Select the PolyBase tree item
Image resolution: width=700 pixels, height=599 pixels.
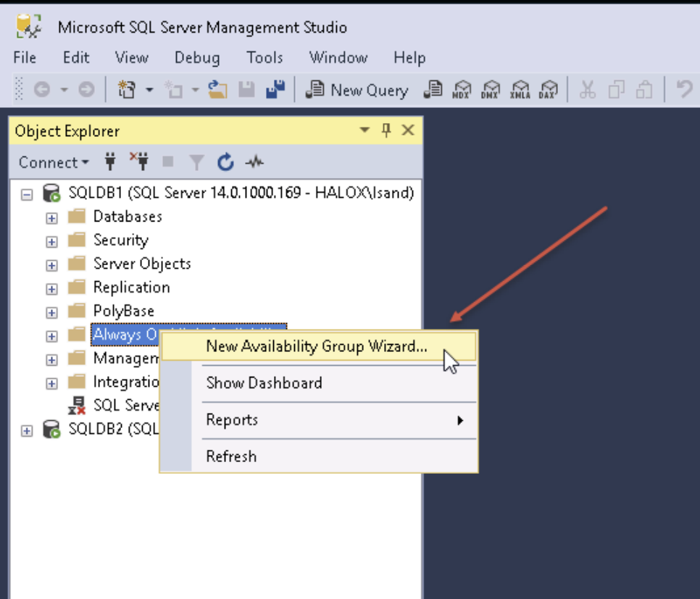124,311
